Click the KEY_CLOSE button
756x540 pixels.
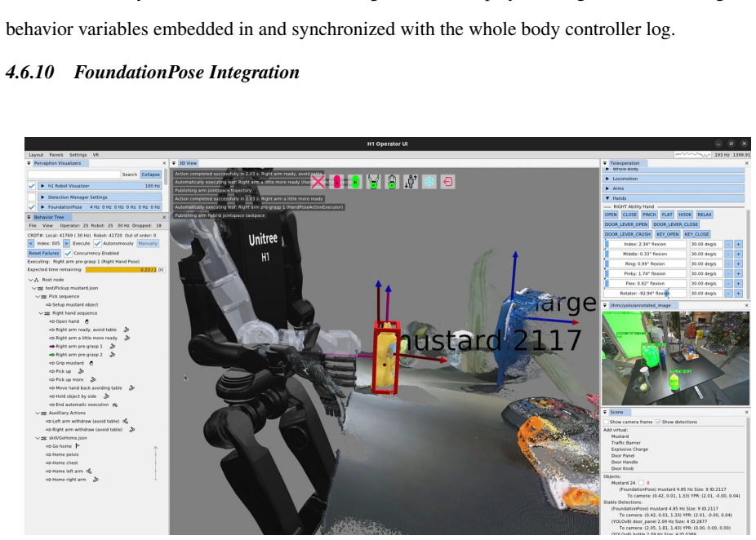pyautogui.click(x=696, y=234)
